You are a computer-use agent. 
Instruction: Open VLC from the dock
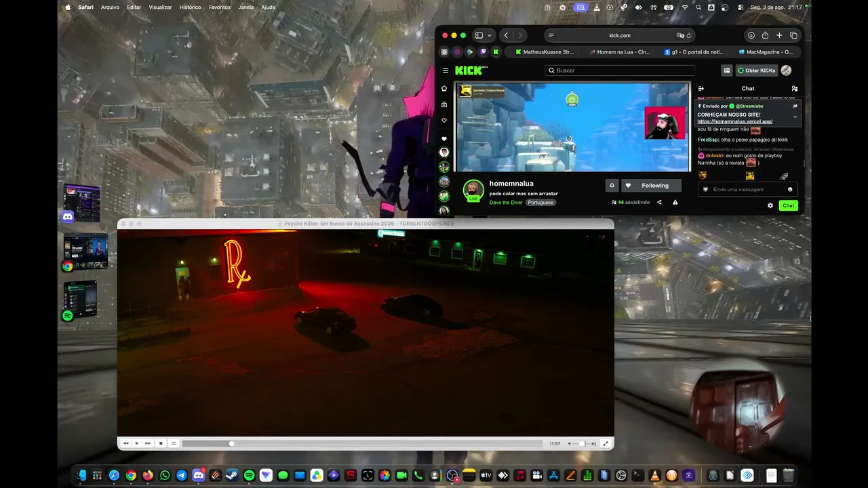click(x=655, y=475)
